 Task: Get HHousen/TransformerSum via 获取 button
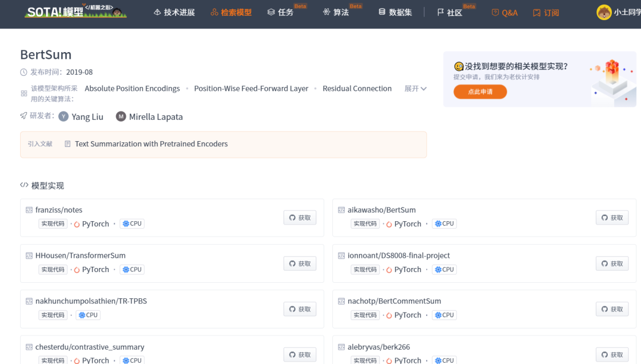(300, 263)
